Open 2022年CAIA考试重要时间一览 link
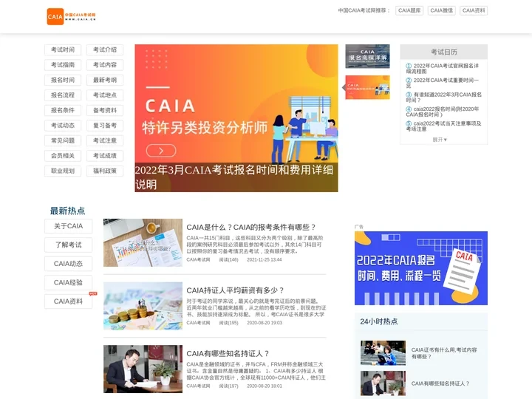Image resolution: width=532 pixels, height=399 pixels. tap(443, 83)
